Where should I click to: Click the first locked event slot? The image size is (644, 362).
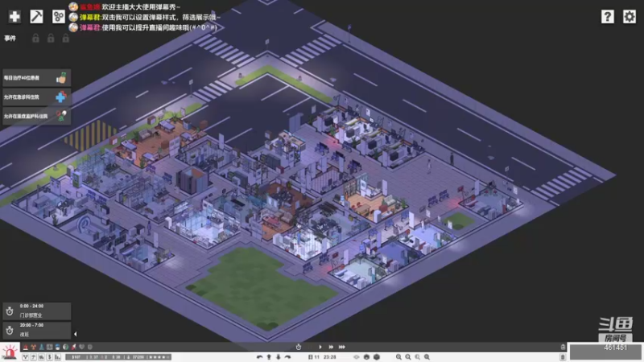35,38
